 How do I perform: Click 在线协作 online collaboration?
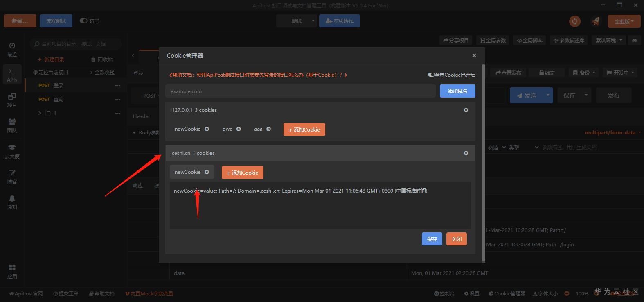pyautogui.click(x=340, y=21)
